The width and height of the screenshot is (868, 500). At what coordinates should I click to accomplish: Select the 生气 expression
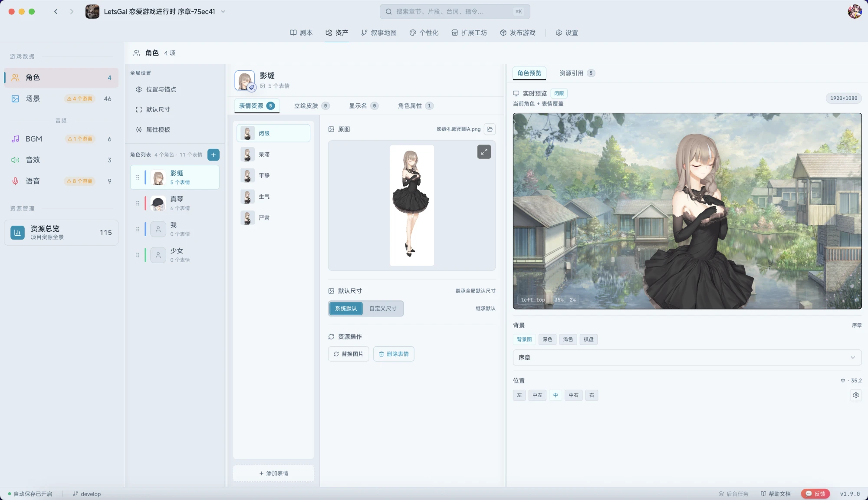273,197
